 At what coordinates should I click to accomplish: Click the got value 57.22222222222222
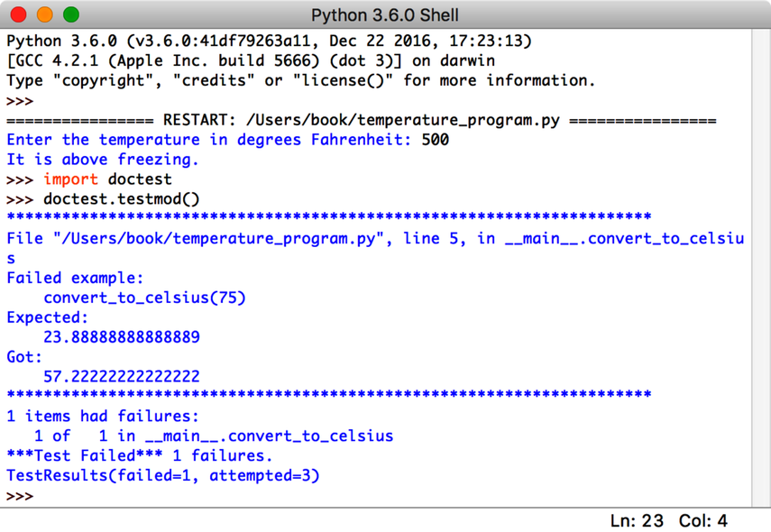(122, 377)
